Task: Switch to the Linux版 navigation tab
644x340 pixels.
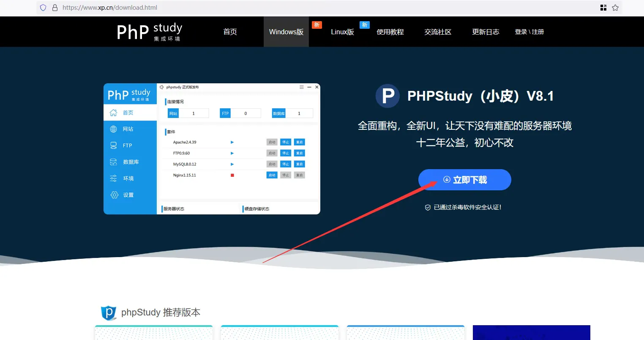Action: click(x=342, y=32)
